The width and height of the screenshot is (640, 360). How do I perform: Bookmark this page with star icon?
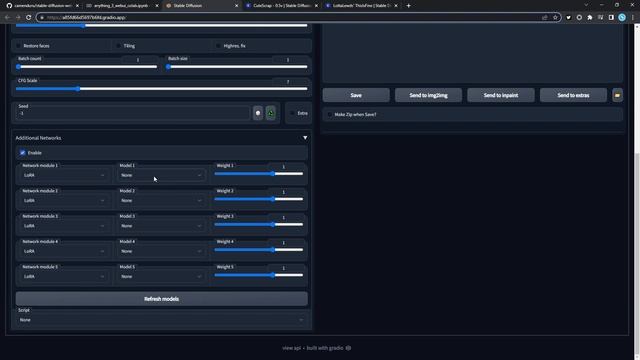[555, 18]
